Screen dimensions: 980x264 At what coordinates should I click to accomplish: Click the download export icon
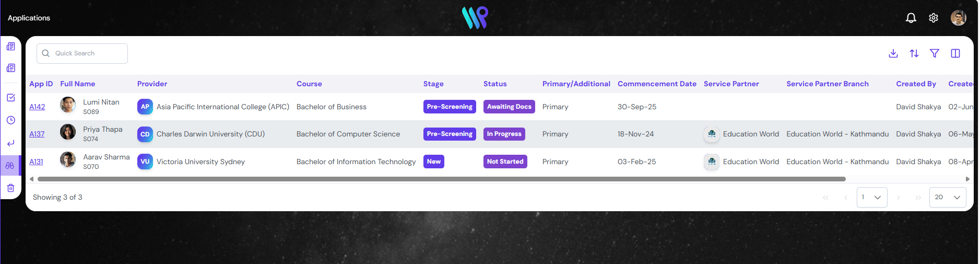pyautogui.click(x=893, y=53)
